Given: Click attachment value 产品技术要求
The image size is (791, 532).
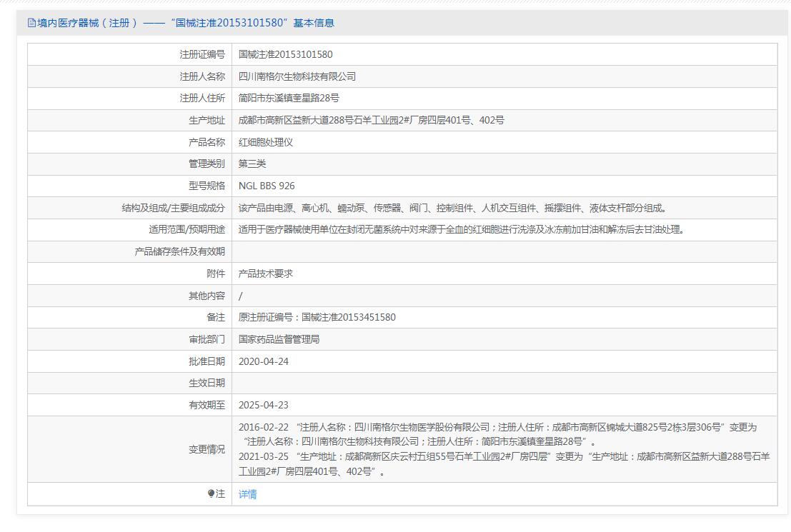Looking at the screenshot, I should coord(265,273).
